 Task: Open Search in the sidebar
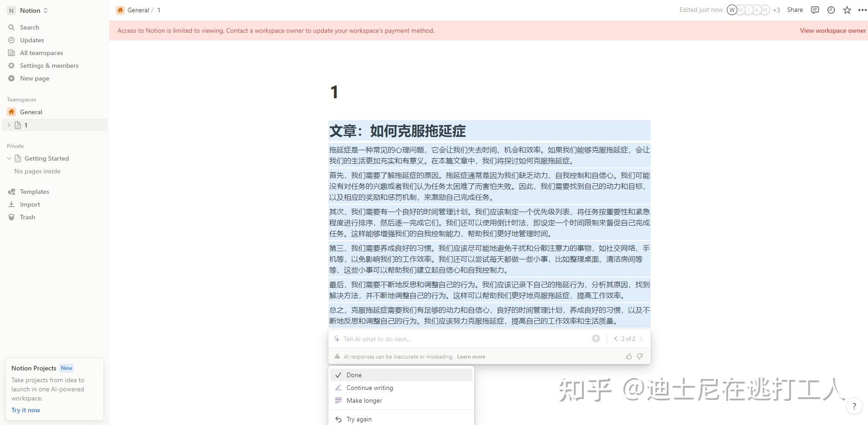(x=29, y=27)
